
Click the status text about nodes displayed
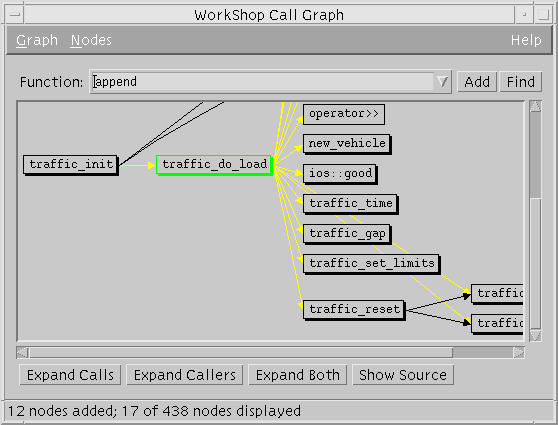(154, 411)
